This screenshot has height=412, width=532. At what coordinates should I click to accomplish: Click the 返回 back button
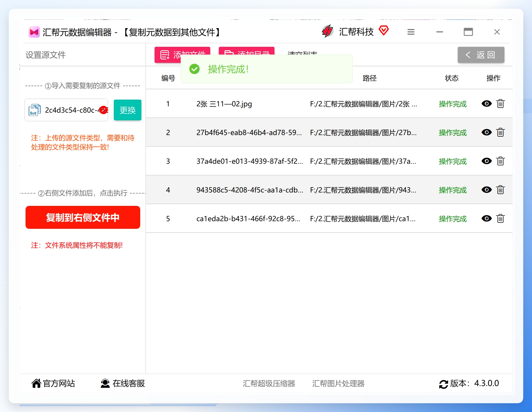pyautogui.click(x=481, y=55)
